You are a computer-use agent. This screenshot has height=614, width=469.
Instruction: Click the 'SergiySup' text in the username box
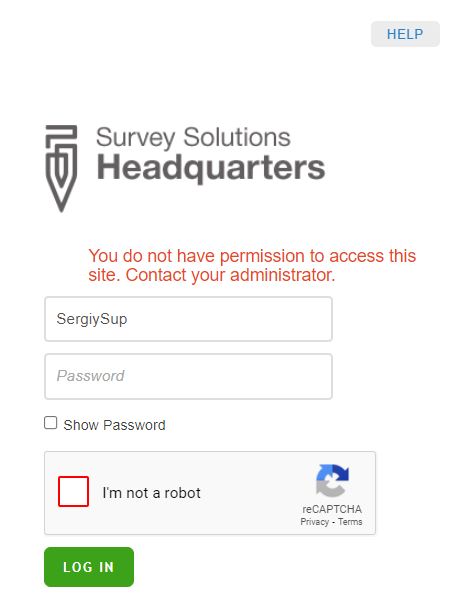pyautogui.click(x=92, y=319)
